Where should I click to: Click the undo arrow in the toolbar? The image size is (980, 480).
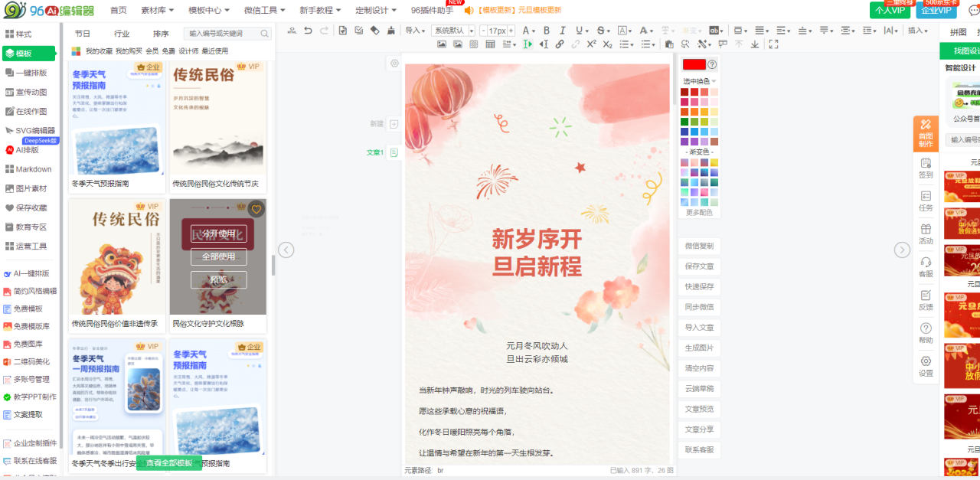tap(308, 31)
